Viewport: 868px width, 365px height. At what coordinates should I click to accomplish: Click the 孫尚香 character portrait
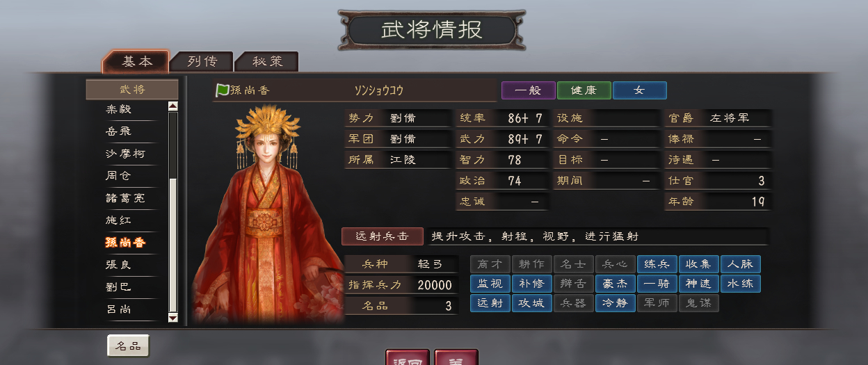pyautogui.click(x=268, y=213)
